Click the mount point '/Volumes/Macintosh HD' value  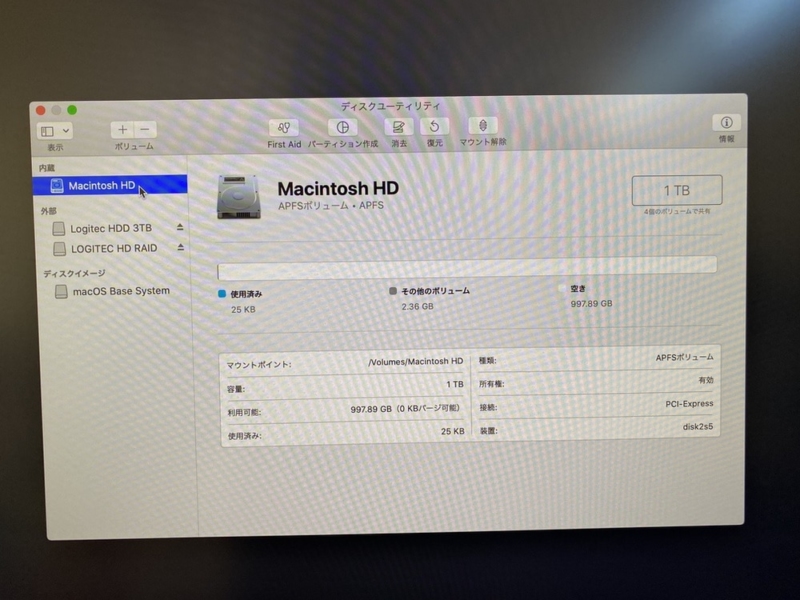(x=415, y=362)
